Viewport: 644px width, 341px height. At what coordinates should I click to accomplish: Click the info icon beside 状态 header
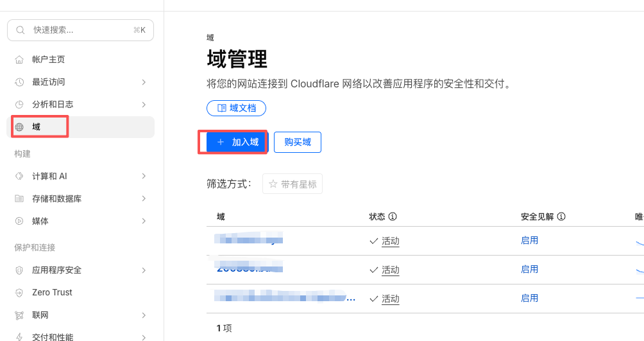[393, 217]
